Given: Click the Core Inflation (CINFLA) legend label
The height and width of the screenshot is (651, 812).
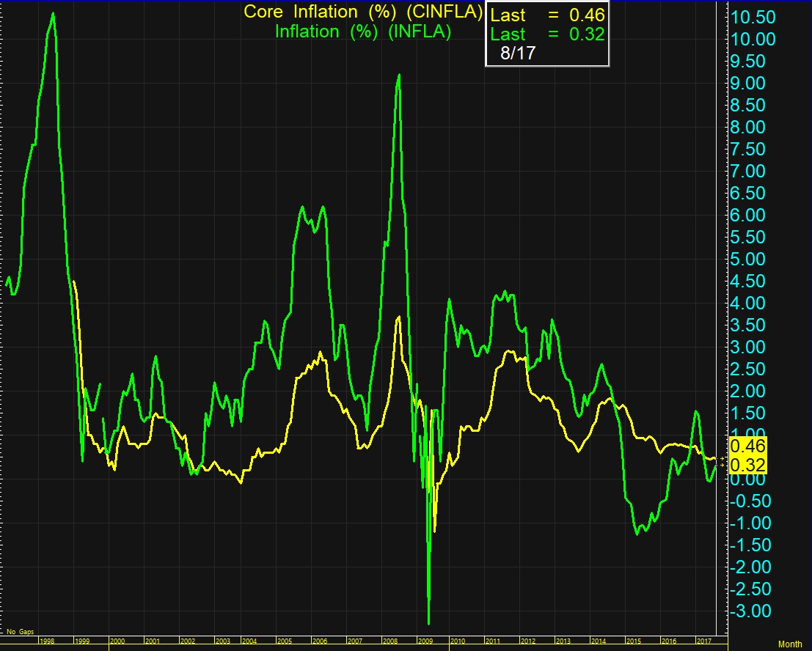Looking at the screenshot, I should (x=363, y=12).
